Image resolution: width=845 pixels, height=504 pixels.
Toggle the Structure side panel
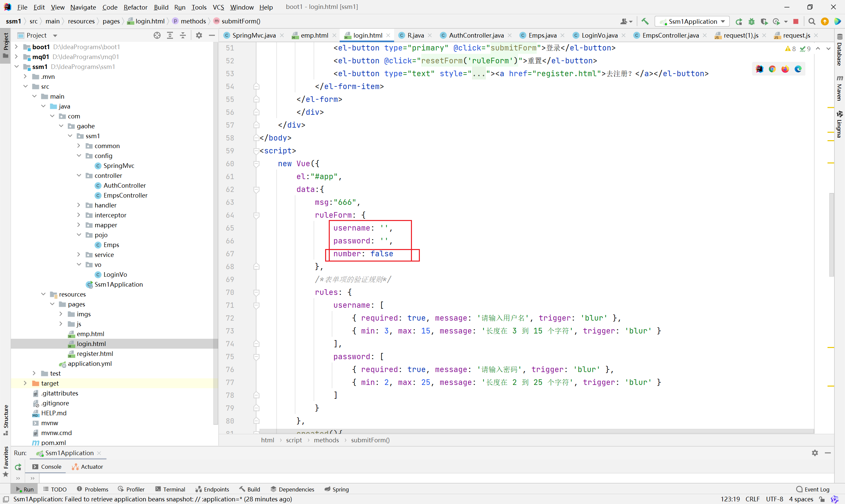(6, 419)
